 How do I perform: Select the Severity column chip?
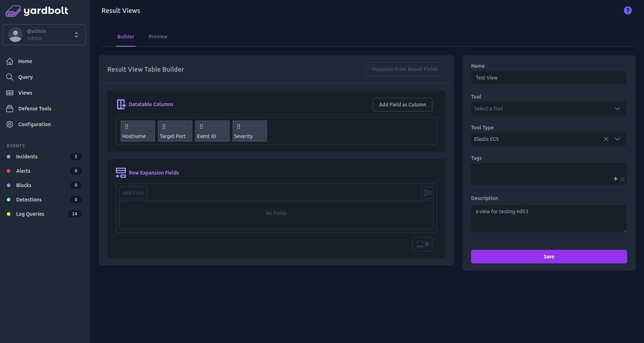point(250,131)
